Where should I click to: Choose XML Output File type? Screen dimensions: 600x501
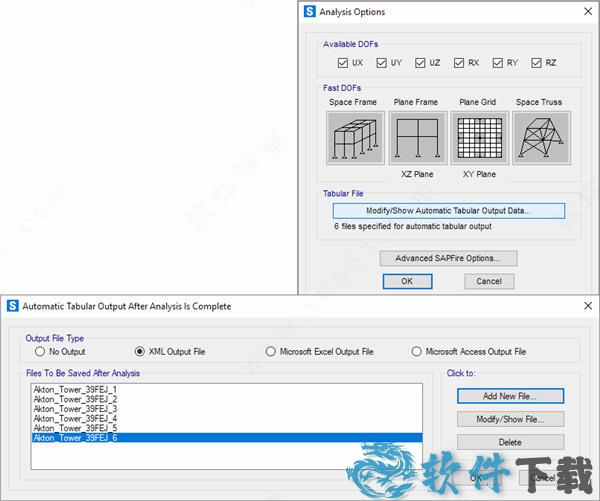click(140, 352)
